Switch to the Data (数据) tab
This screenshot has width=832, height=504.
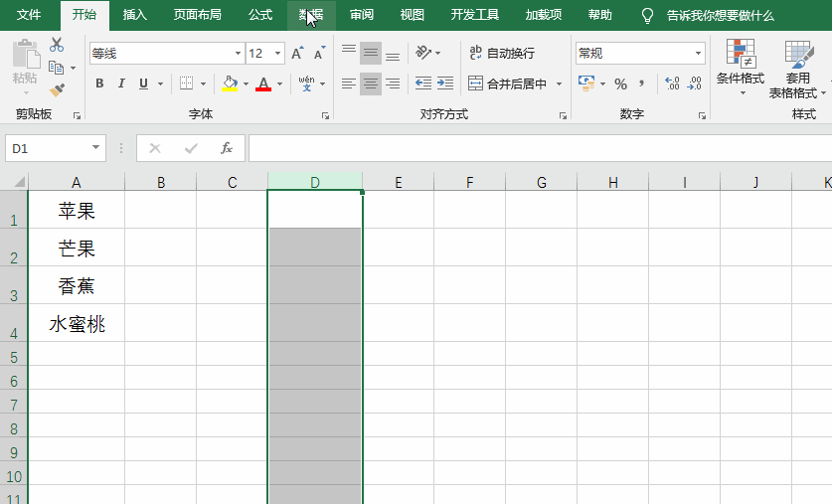(311, 14)
